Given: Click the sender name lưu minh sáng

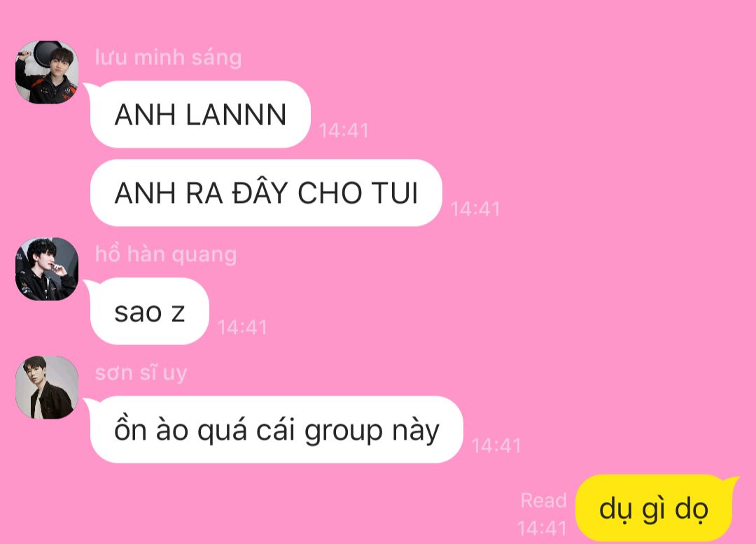Looking at the screenshot, I should coord(168,57).
